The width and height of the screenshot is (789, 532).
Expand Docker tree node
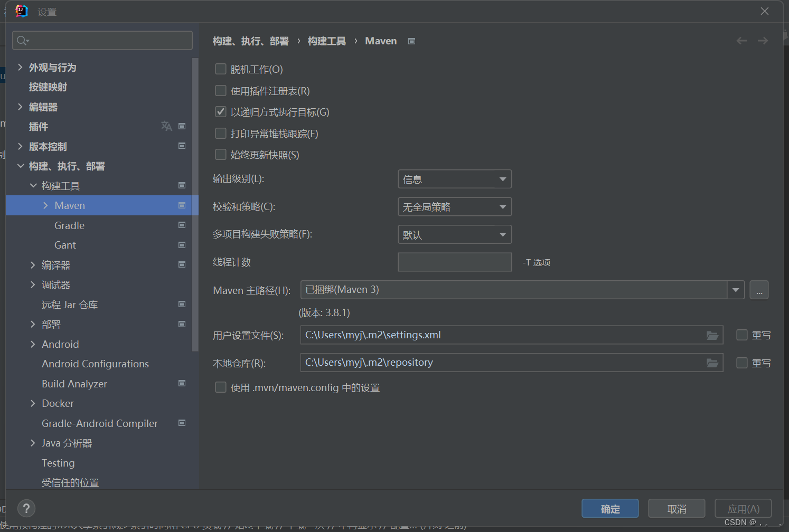(33, 403)
